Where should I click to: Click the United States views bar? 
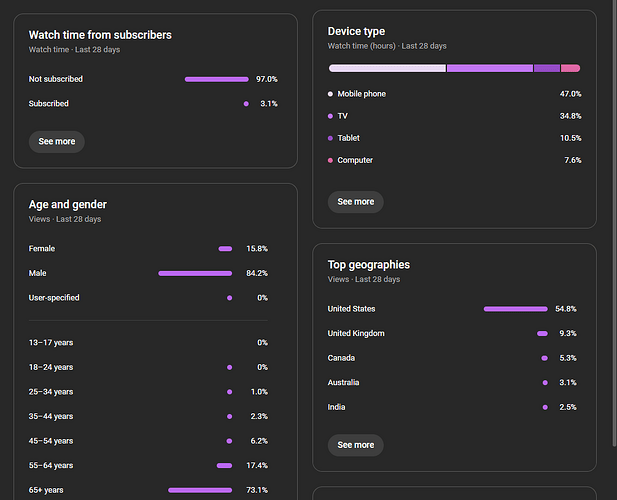(515, 309)
